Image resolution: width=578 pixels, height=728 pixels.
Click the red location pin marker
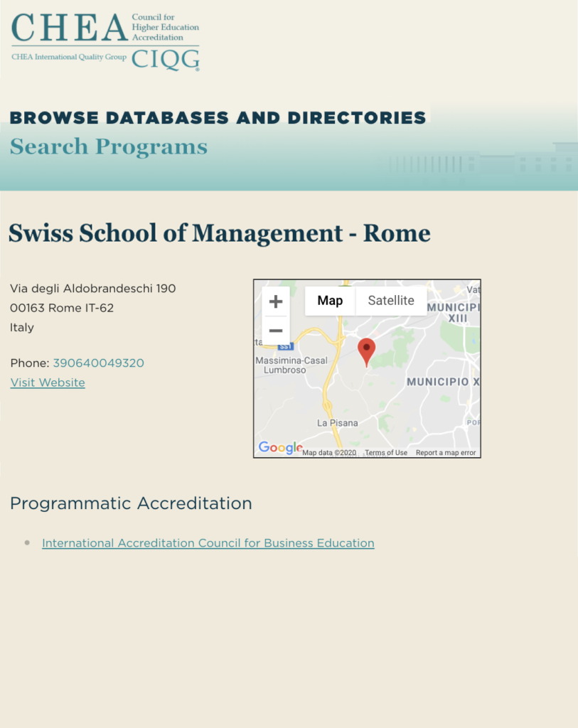366,350
